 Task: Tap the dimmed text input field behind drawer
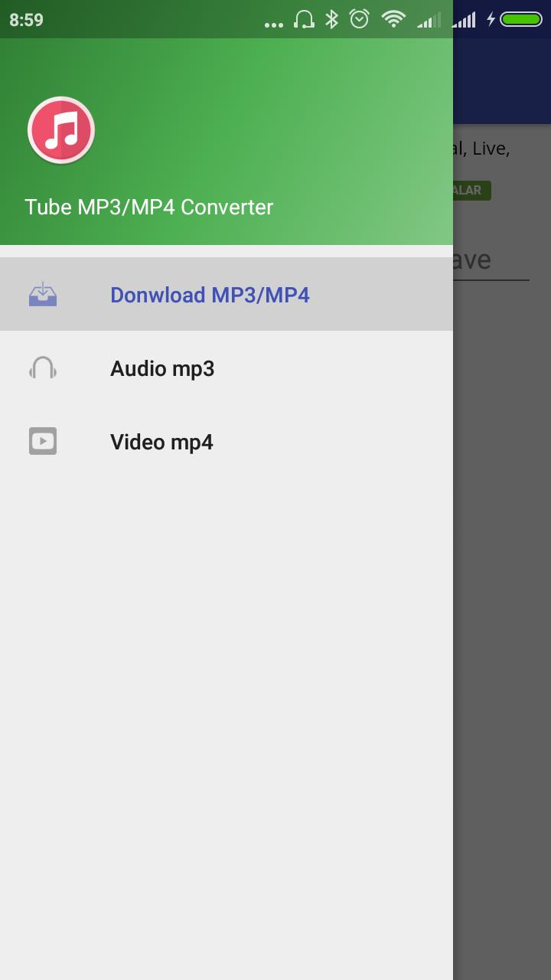pos(491,260)
